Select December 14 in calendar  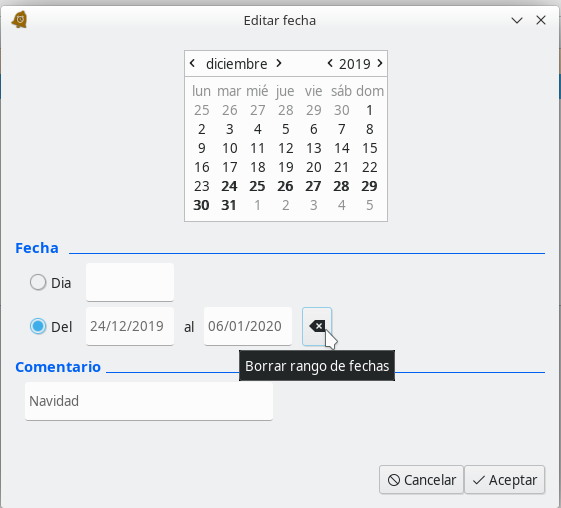341,148
